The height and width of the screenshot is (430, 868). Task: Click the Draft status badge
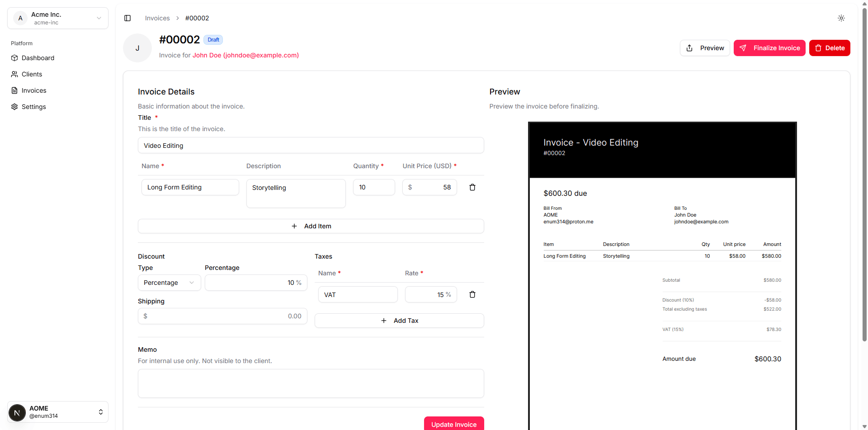(213, 40)
